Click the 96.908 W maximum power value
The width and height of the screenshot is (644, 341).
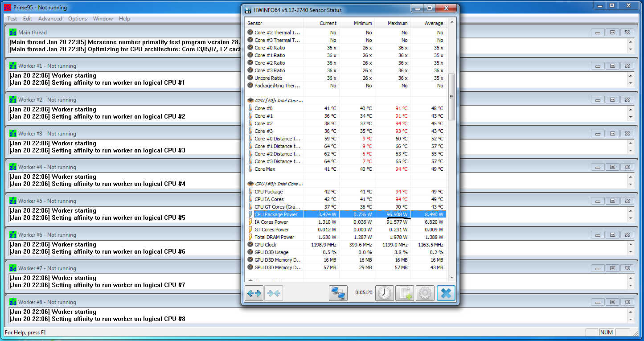(x=398, y=214)
